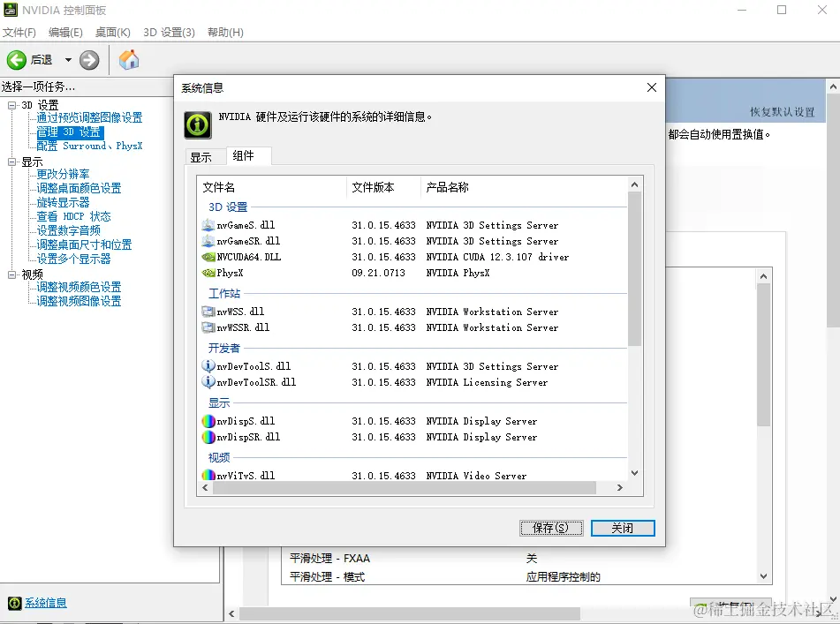The image size is (840, 624).
Task: Open 调整桌面尺寸和位置 in tree
Action: point(84,244)
